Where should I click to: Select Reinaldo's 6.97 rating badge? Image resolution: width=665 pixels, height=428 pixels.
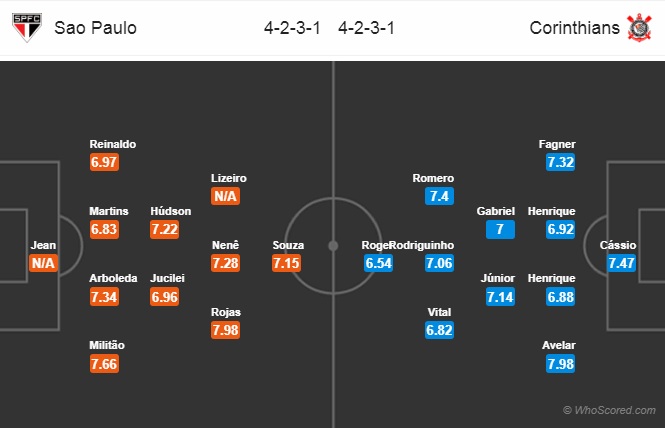(x=104, y=162)
